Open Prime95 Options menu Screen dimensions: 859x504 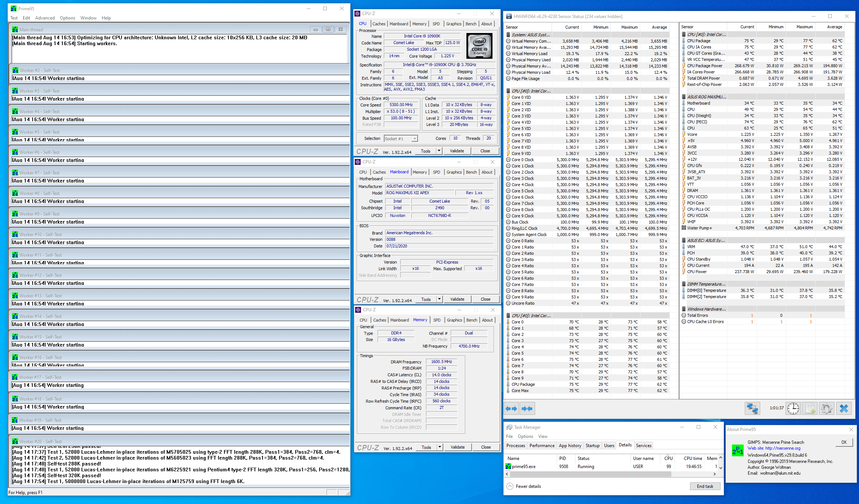[x=68, y=18]
